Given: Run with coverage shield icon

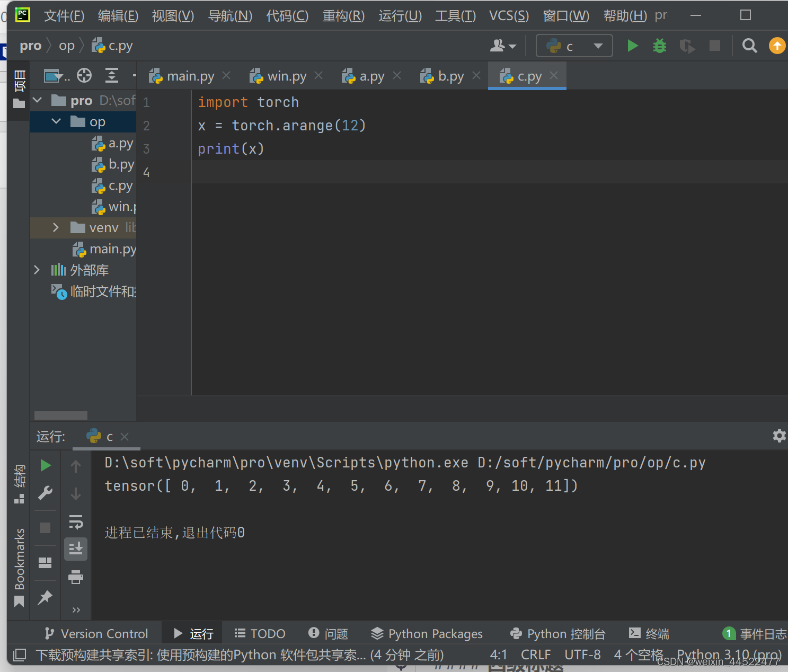Looking at the screenshot, I should pyautogui.click(x=687, y=46).
